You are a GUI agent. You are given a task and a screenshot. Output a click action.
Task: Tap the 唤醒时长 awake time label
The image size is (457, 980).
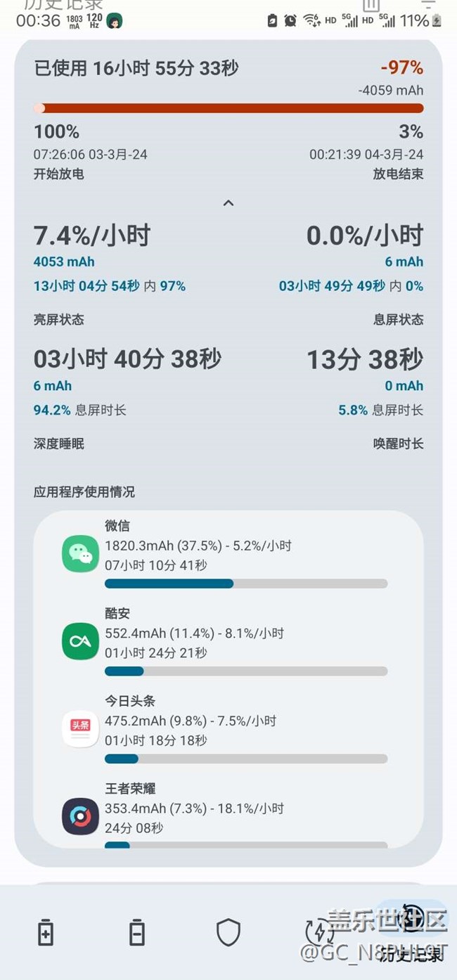click(x=398, y=444)
